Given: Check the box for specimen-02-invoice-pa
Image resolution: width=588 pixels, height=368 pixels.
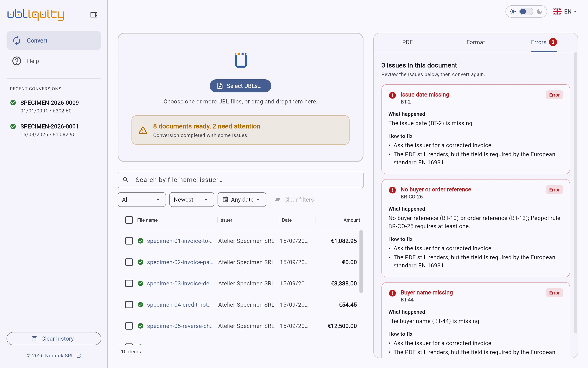Looking at the screenshot, I should (x=129, y=262).
